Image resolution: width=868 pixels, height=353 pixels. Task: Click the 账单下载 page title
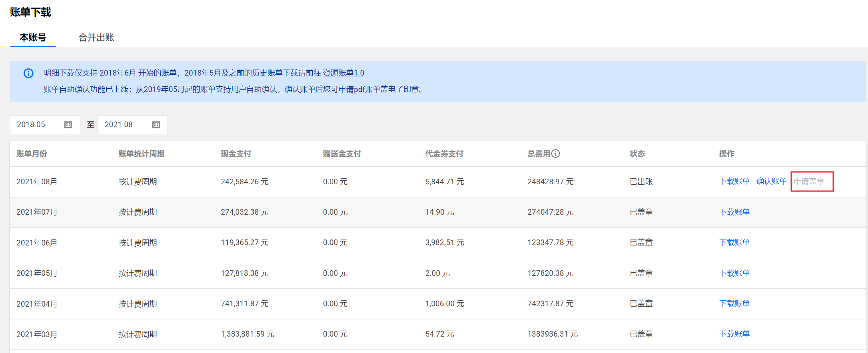30,12
